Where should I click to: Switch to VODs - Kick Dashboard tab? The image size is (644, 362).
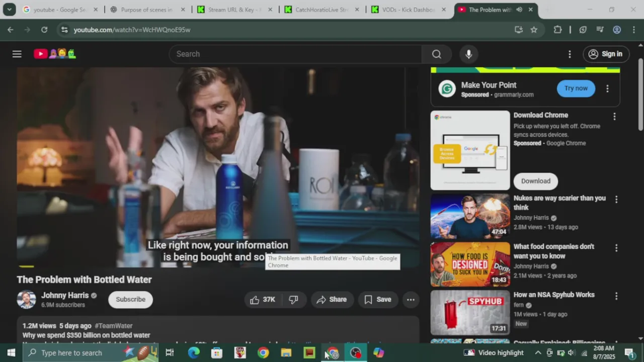pos(408,10)
